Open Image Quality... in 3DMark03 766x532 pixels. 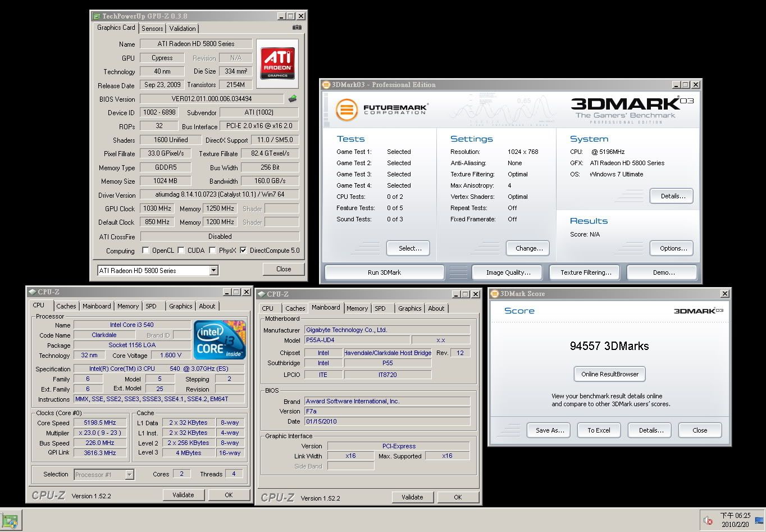(508, 272)
